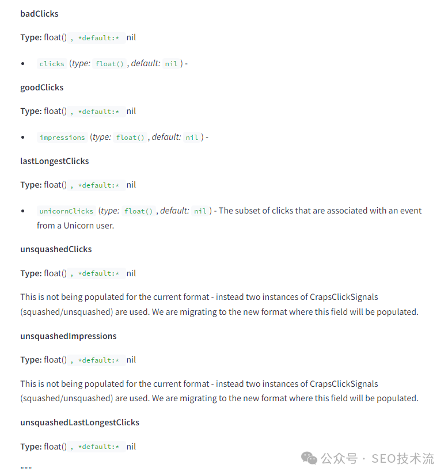Click the unsquashedLastLongestClicks heading
448x476 pixels.
79,422
